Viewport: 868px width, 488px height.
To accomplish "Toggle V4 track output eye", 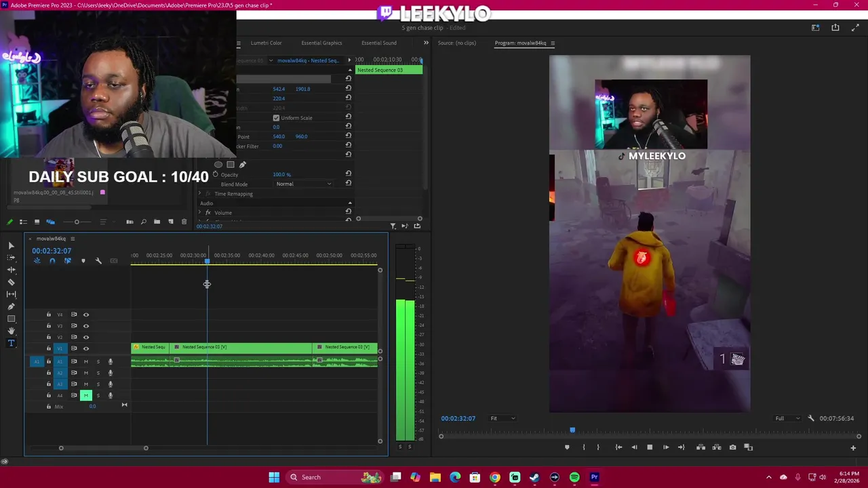I will pos(86,314).
